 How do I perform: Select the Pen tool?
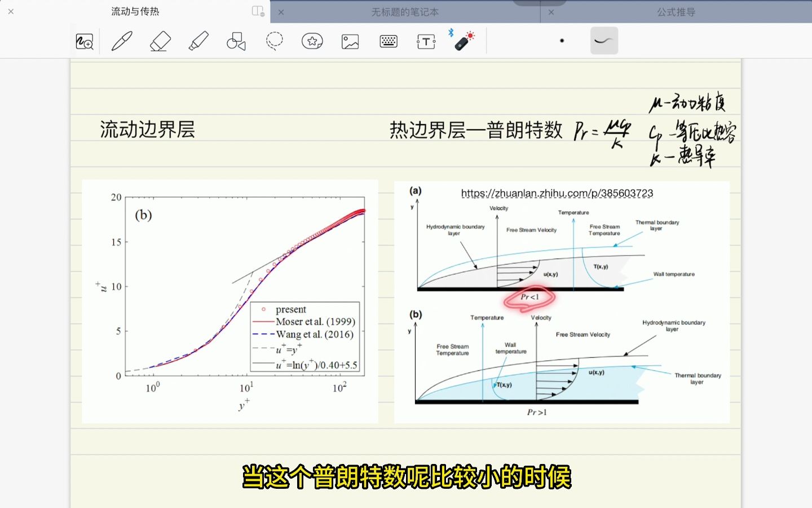point(122,41)
